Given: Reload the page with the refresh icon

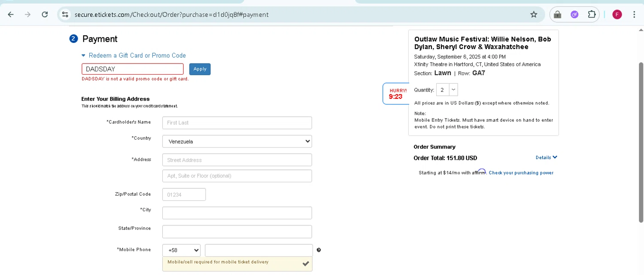Looking at the screenshot, I should tap(45, 15).
